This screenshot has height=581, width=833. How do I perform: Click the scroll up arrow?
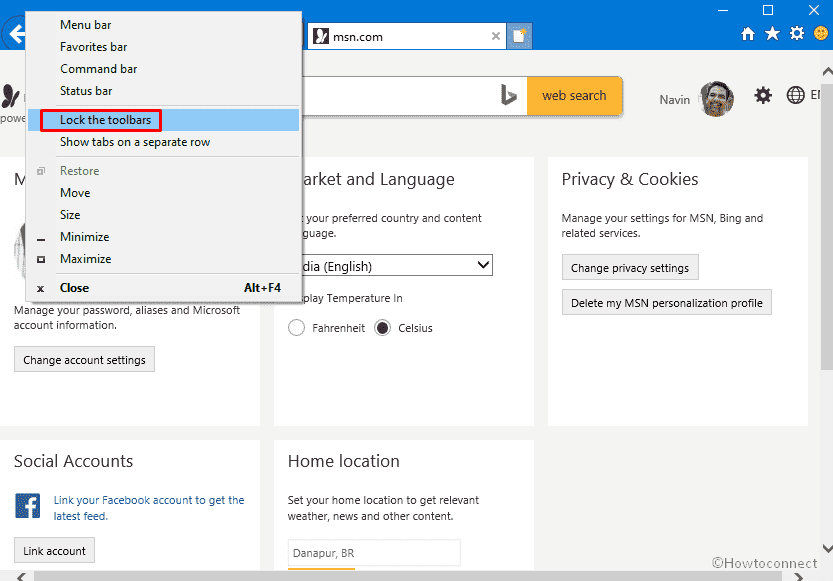pyautogui.click(x=827, y=71)
